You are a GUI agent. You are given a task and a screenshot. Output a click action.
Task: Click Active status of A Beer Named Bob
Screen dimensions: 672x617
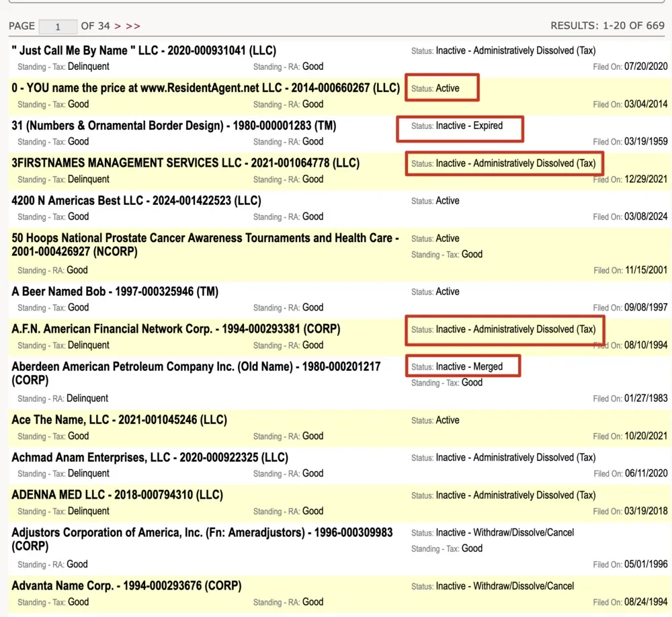pyautogui.click(x=448, y=292)
